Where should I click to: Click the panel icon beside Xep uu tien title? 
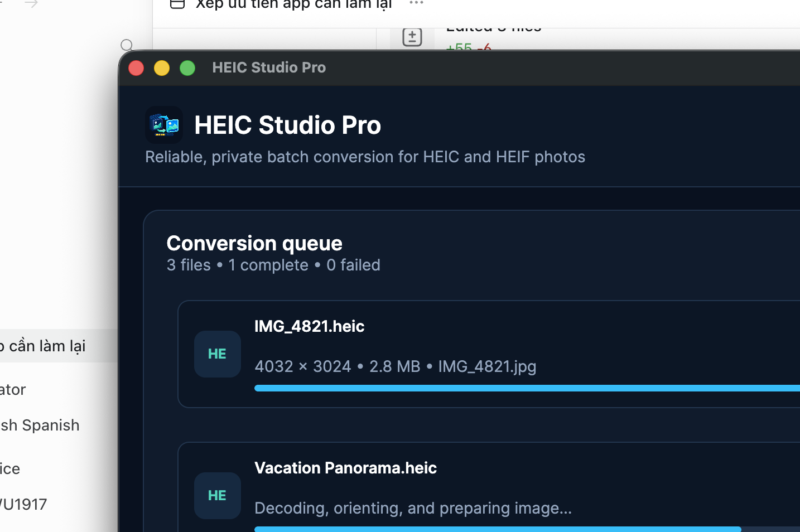click(x=177, y=4)
